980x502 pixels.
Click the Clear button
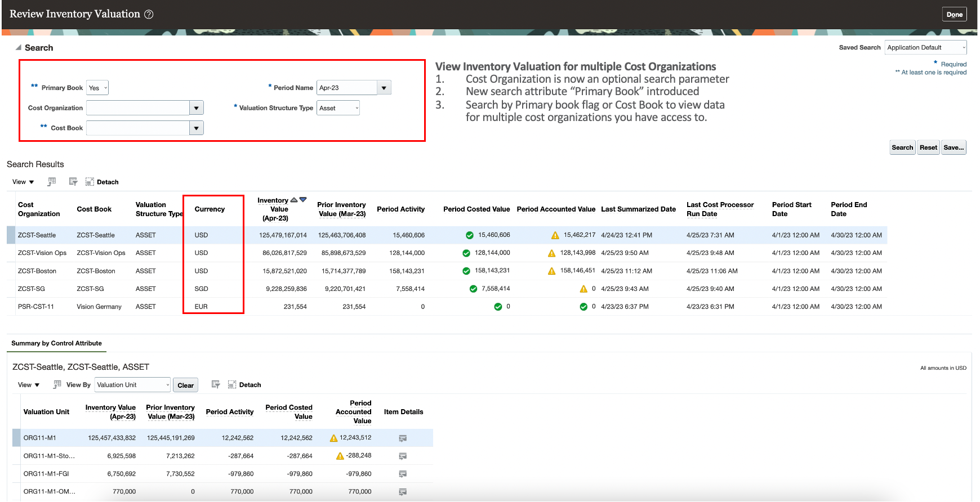point(186,386)
